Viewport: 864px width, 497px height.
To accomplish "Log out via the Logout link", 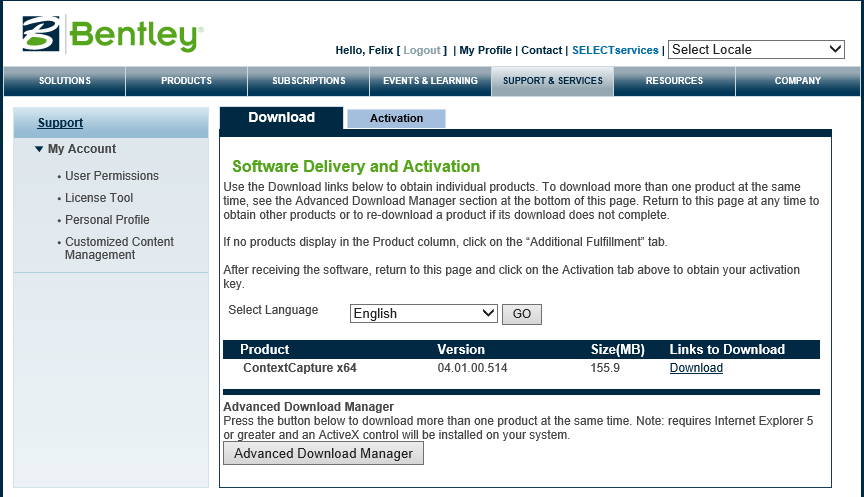I will click(422, 51).
